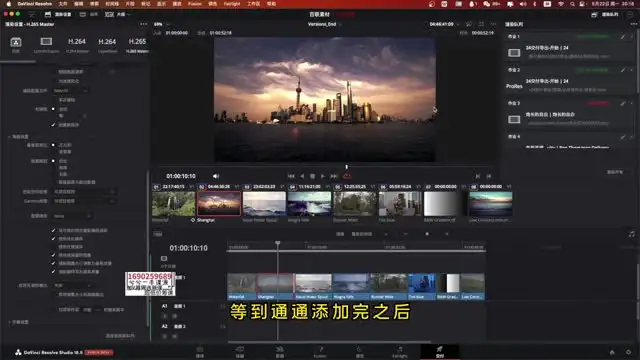Viewport: 640px width, 360px height.
Task: Open data burn-in dropdown
Action: click(x=72, y=216)
